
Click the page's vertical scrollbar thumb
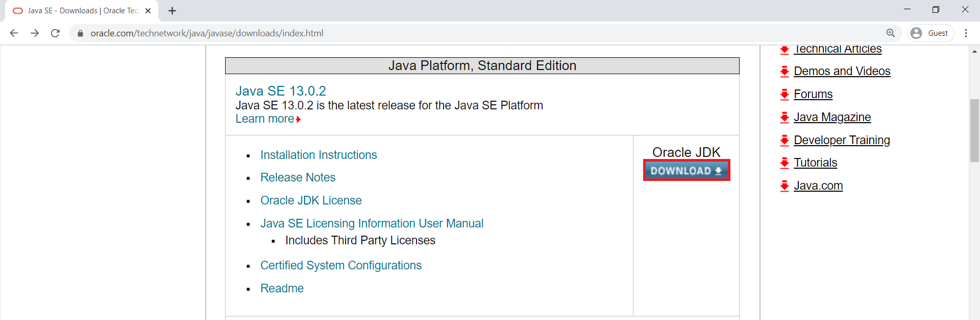974,130
